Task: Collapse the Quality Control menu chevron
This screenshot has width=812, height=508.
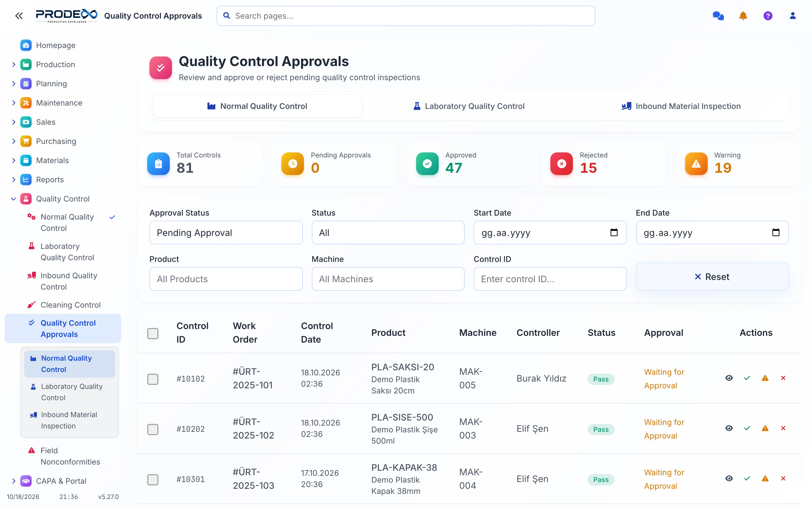Action: pos(14,199)
